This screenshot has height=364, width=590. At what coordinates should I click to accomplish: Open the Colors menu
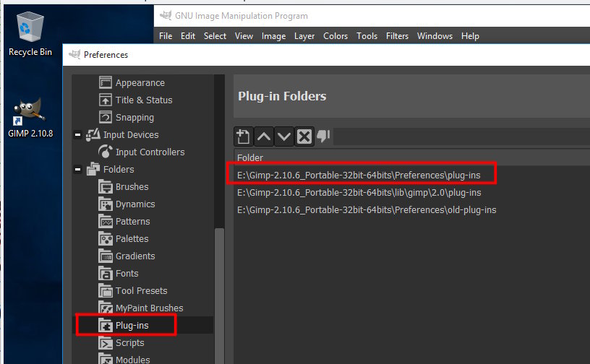[335, 35]
